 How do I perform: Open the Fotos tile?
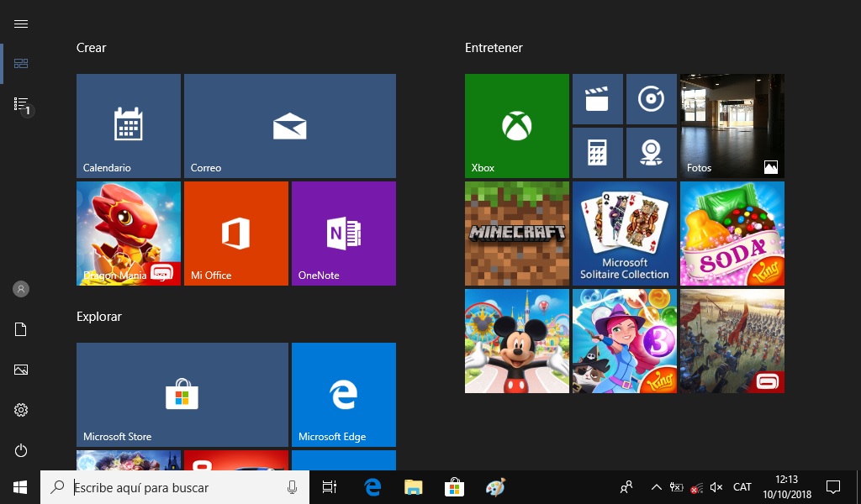pyautogui.click(x=732, y=126)
